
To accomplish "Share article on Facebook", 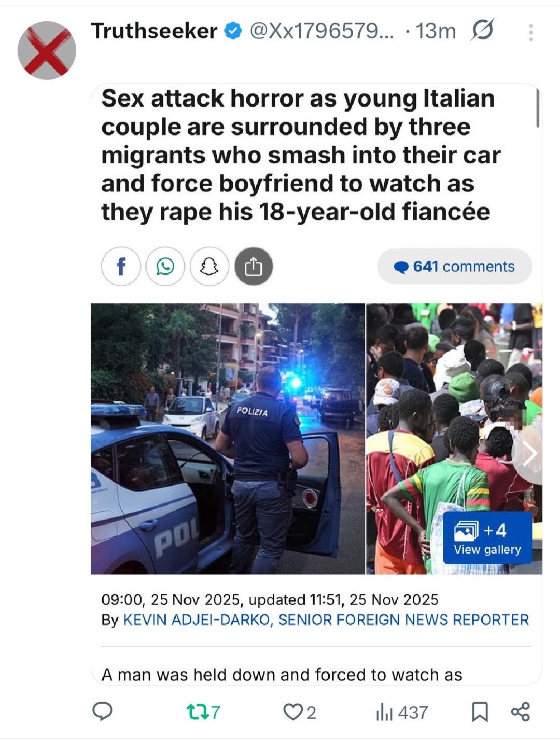I will [121, 267].
